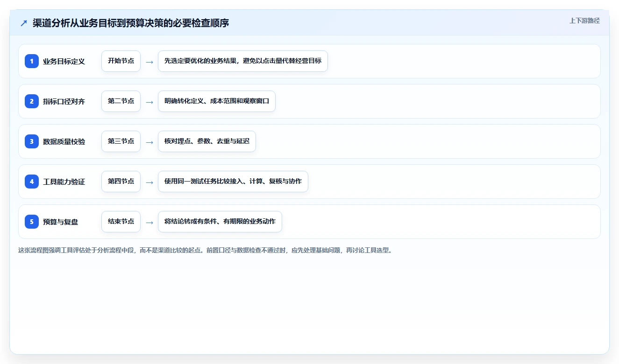The image size is (619, 364).
Task: Click the 第二节点 chip
Action: [121, 101]
